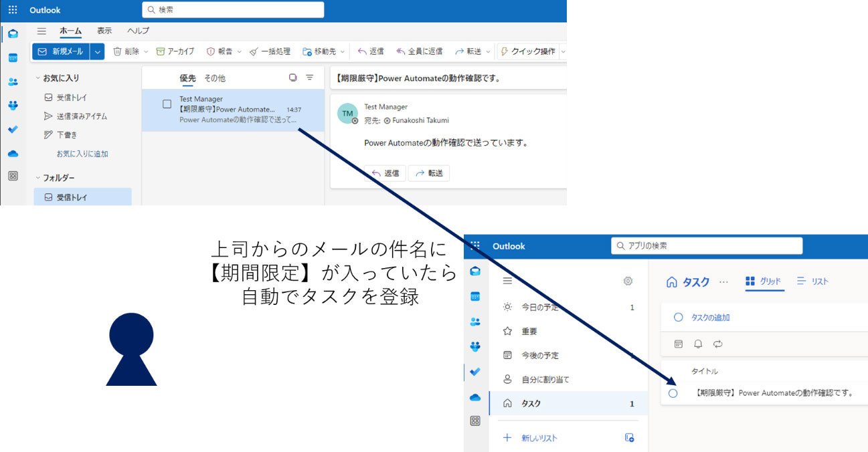Viewport: 868px width, 452px height.
Task: Collapse the フォルダー section
Action: (x=37, y=178)
